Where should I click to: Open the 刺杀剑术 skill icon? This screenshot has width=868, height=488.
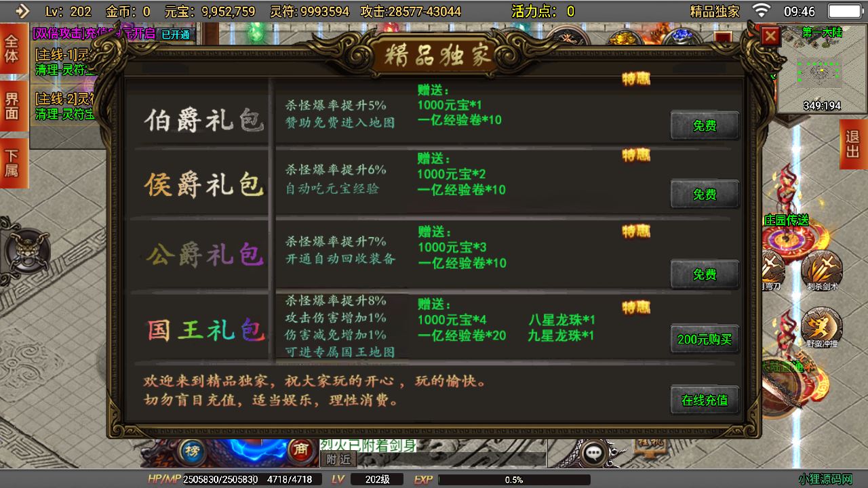822,270
